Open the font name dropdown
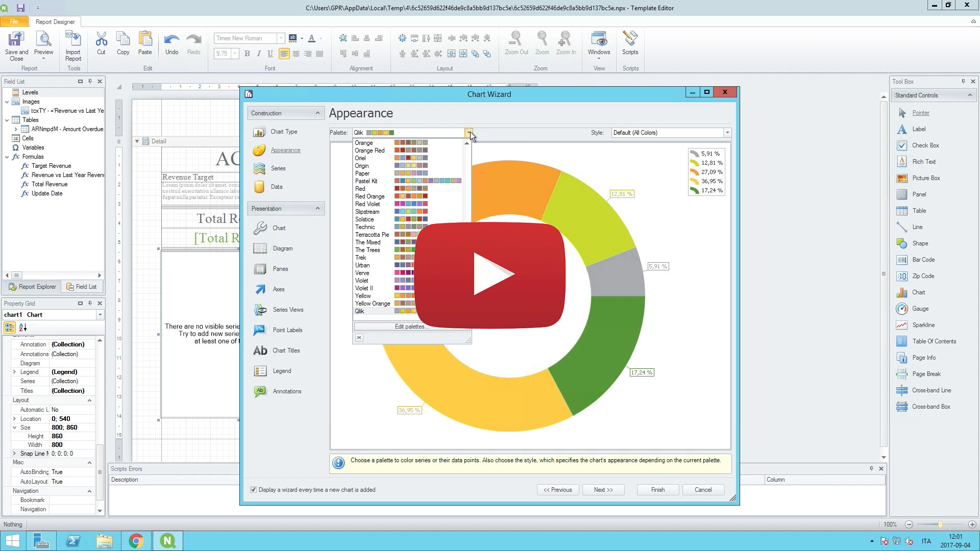The height and width of the screenshot is (551, 980). tap(280, 38)
